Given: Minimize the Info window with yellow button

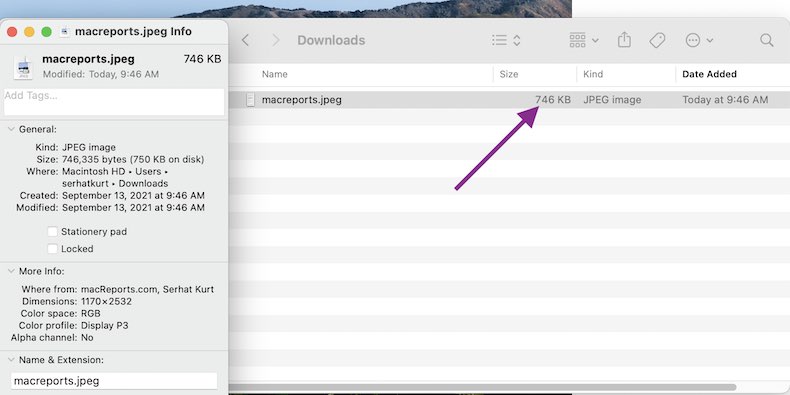Looking at the screenshot, I should point(29,32).
